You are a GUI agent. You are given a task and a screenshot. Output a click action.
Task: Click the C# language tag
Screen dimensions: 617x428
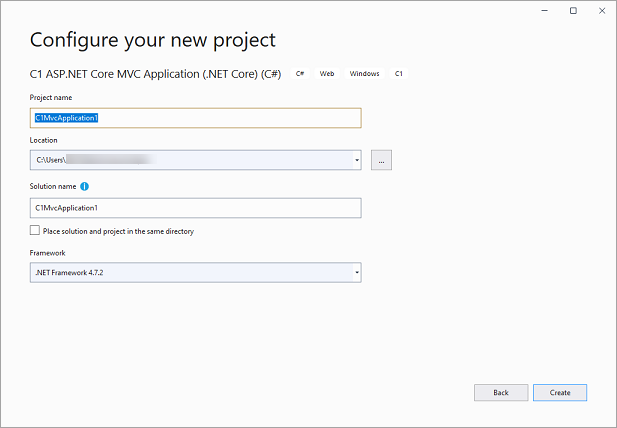300,74
